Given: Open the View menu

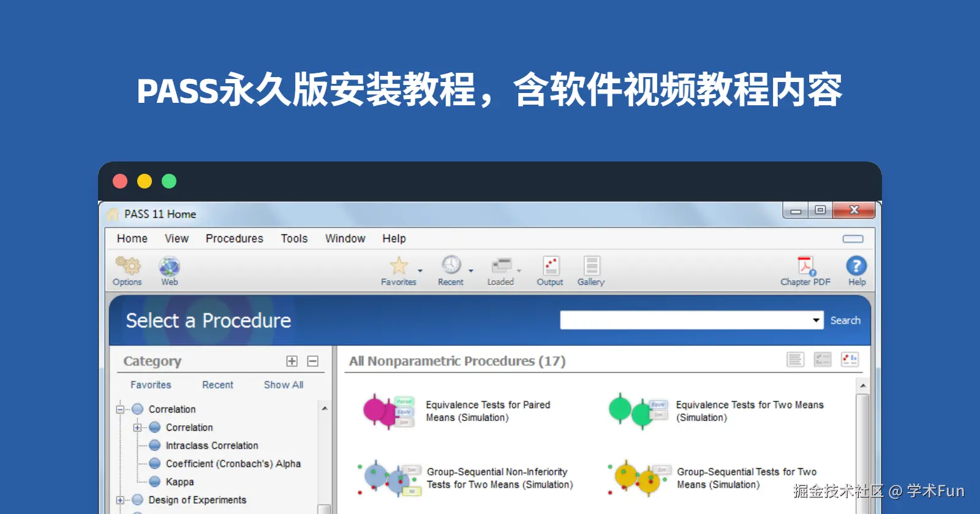Looking at the screenshot, I should coord(176,239).
